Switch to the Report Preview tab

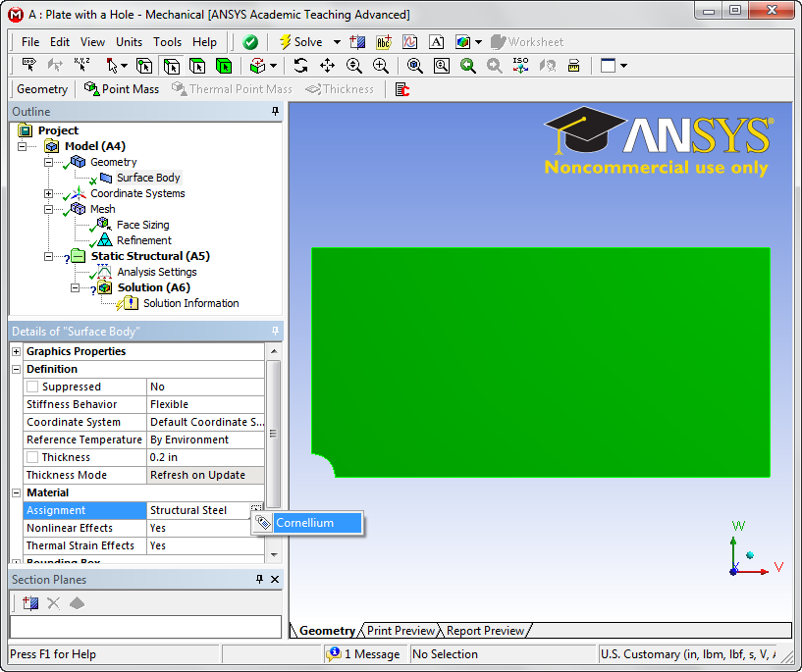pos(485,631)
